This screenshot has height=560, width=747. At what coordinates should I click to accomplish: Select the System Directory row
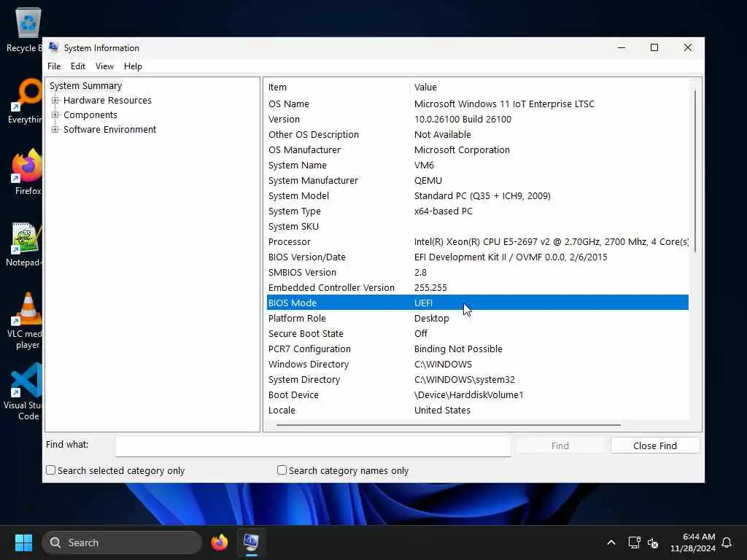coord(478,379)
